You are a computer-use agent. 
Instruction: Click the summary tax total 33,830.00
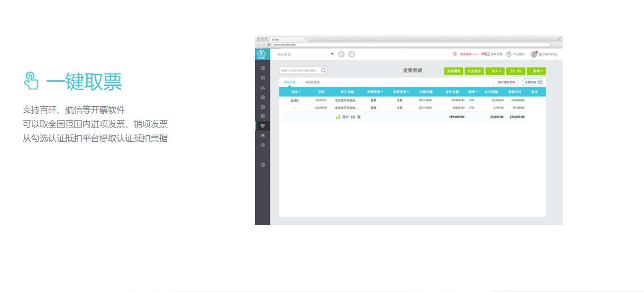[x=497, y=117]
